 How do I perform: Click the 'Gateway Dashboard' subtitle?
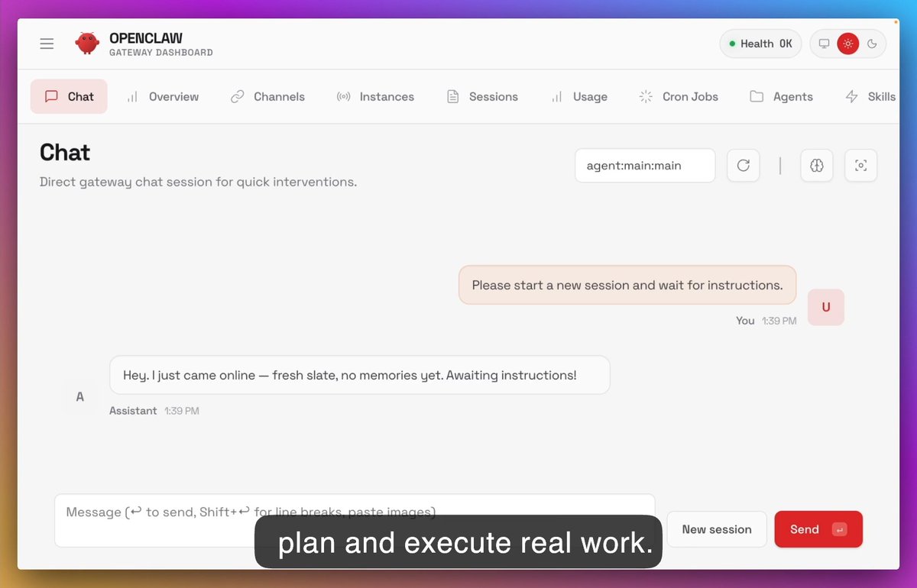(161, 53)
